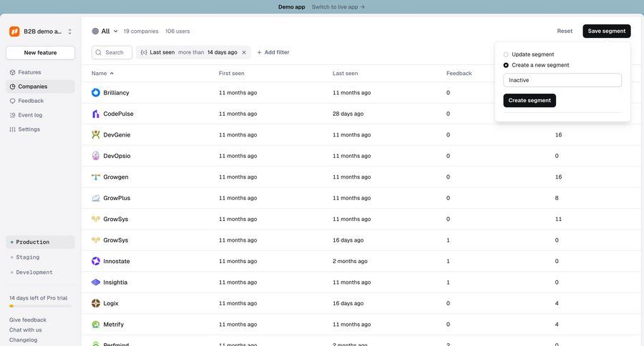
Task: Click the Logix company logo icon
Action: [96, 303]
